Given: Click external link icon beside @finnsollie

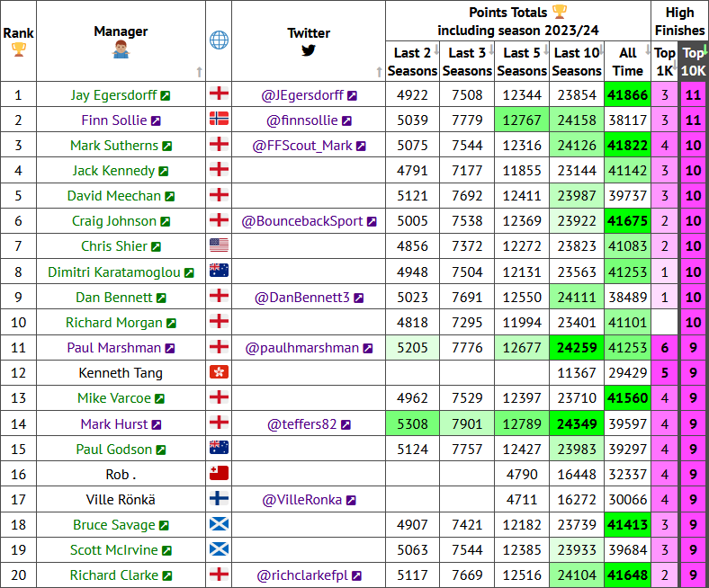Looking at the screenshot, I should [346, 121].
